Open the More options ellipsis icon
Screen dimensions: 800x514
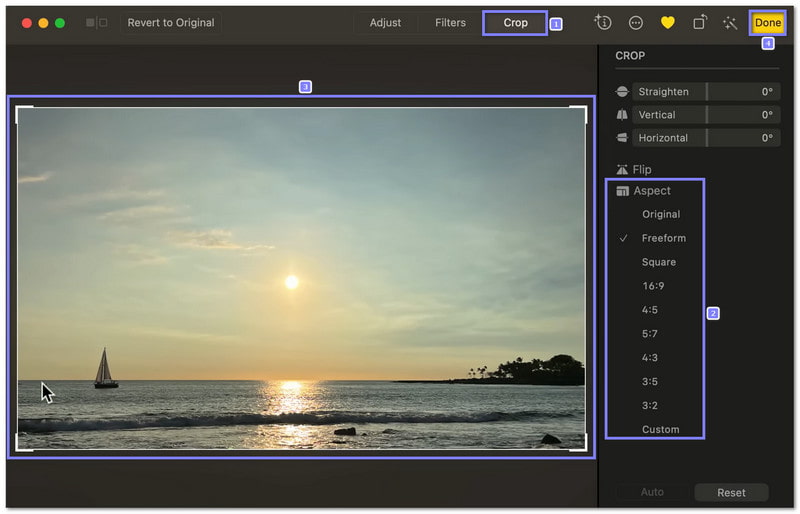(636, 22)
